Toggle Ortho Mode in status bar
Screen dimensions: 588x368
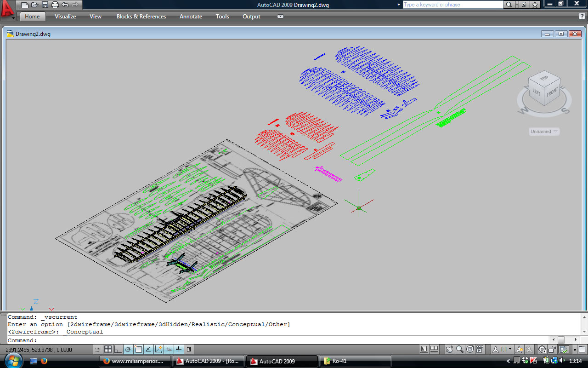118,350
